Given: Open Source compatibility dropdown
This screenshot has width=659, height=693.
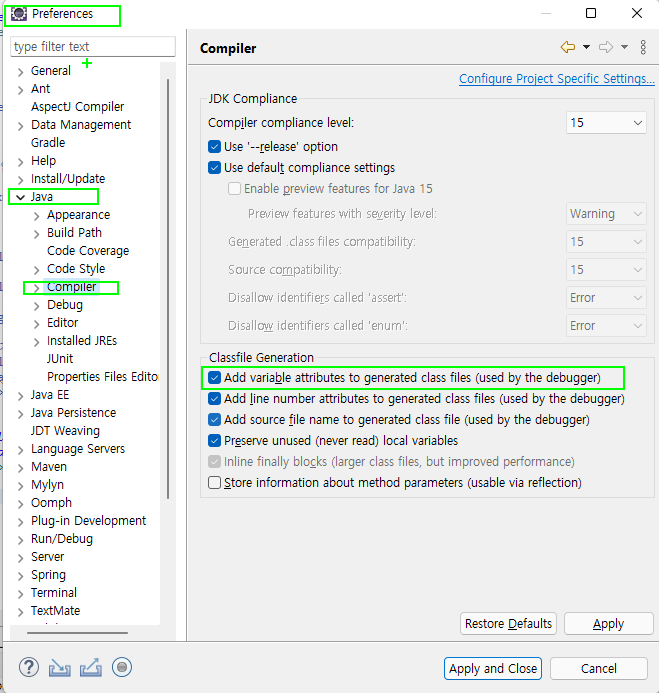Looking at the screenshot, I should point(606,270).
